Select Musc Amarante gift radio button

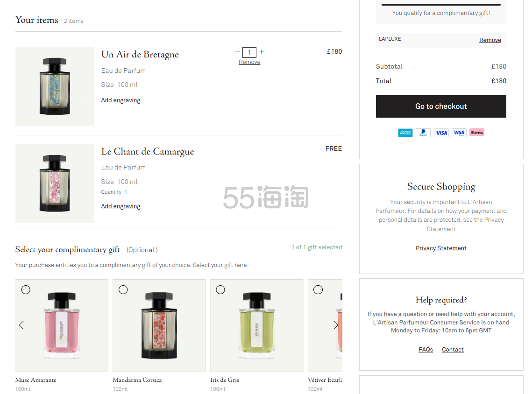[x=26, y=289]
